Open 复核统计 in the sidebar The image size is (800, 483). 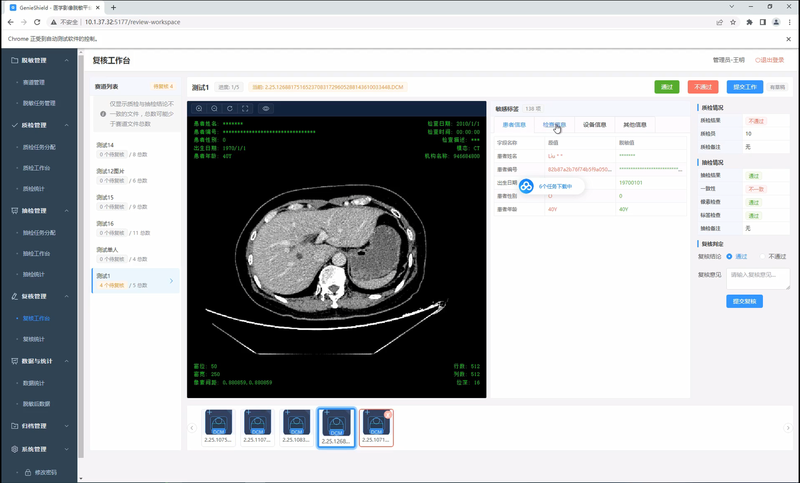[34, 339]
